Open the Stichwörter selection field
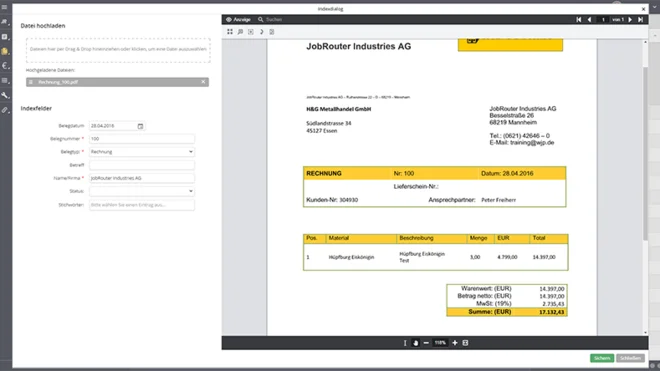660x371 pixels. tap(142, 205)
